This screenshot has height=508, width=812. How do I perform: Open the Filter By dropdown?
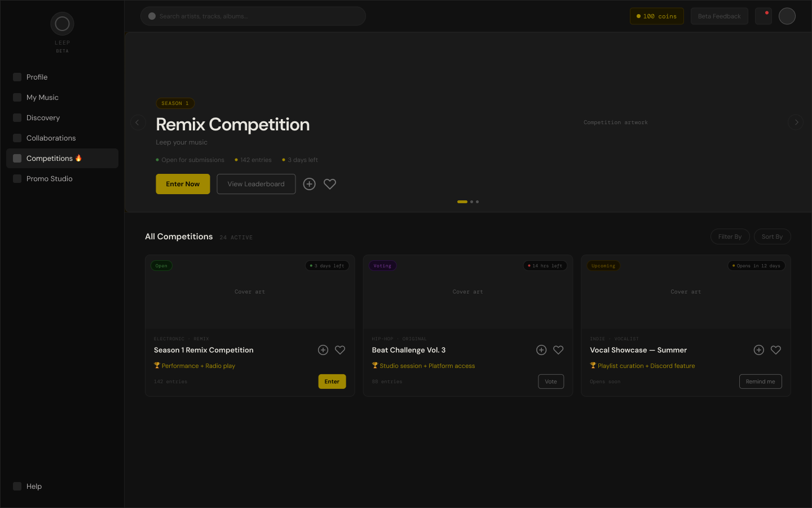point(730,237)
